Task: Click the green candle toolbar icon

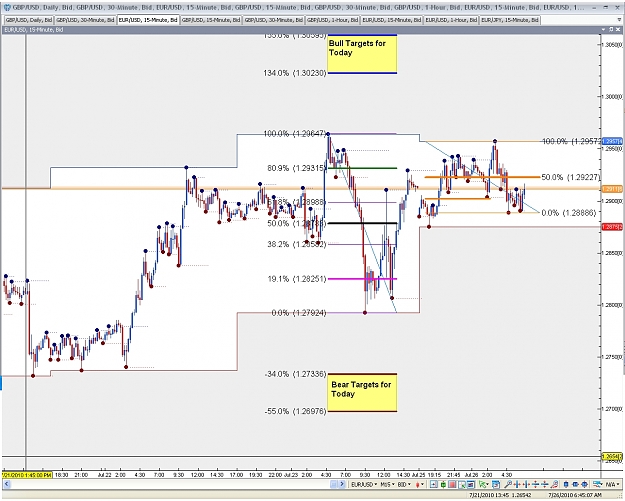Action: pyautogui.click(x=443, y=485)
